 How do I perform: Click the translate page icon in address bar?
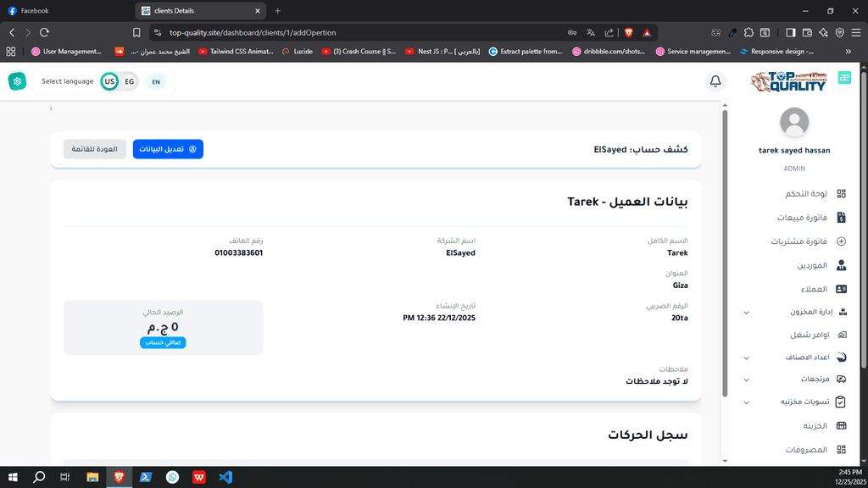(x=591, y=33)
